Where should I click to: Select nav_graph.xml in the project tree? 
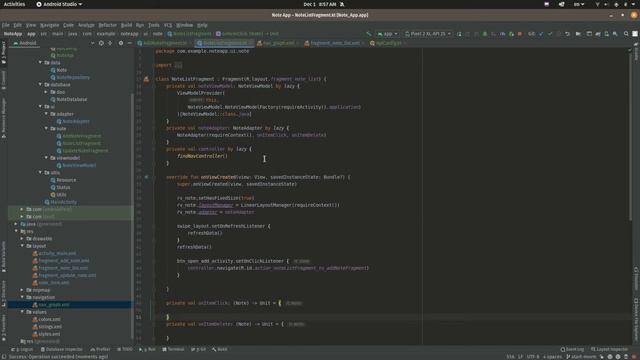point(53,305)
